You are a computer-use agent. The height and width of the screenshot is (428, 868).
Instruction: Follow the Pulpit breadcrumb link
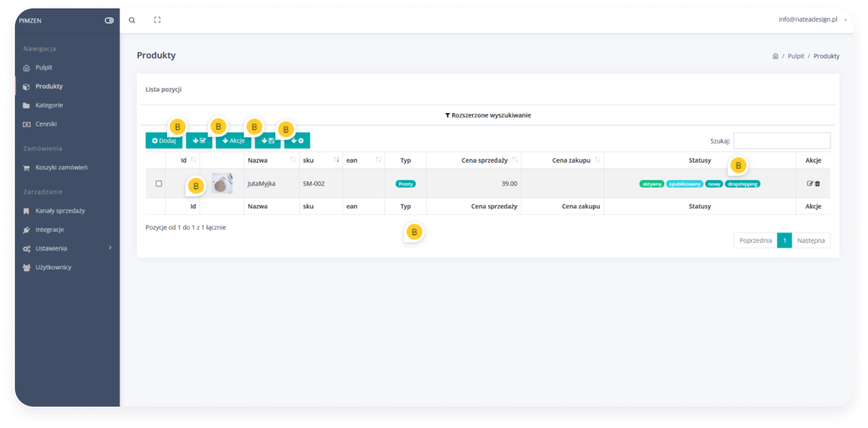796,56
